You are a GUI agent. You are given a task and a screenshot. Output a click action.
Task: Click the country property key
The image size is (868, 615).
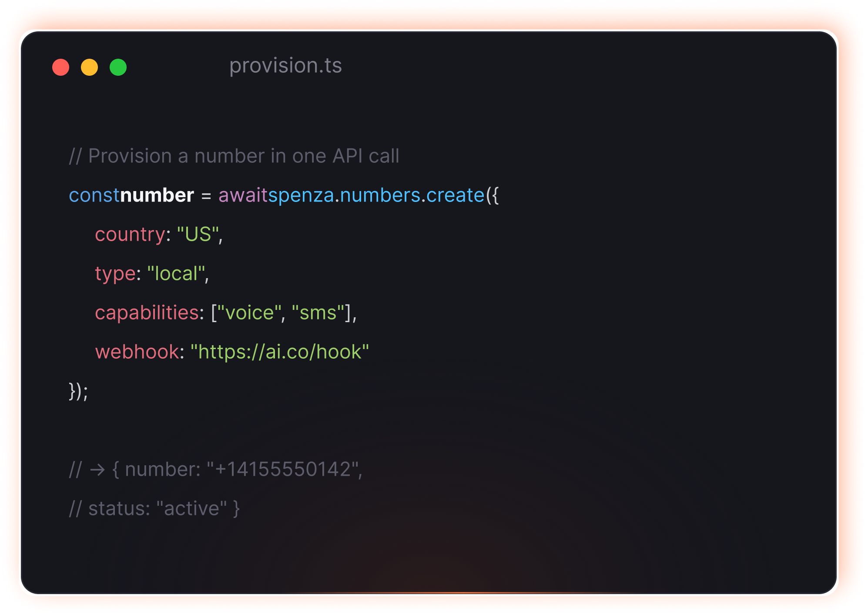[x=130, y=235]
